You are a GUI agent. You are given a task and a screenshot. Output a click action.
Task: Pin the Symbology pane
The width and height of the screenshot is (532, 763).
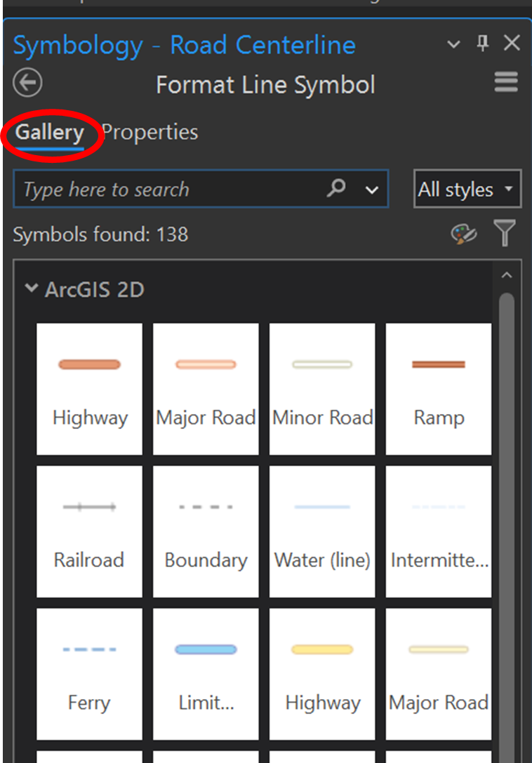pos(481,44)
